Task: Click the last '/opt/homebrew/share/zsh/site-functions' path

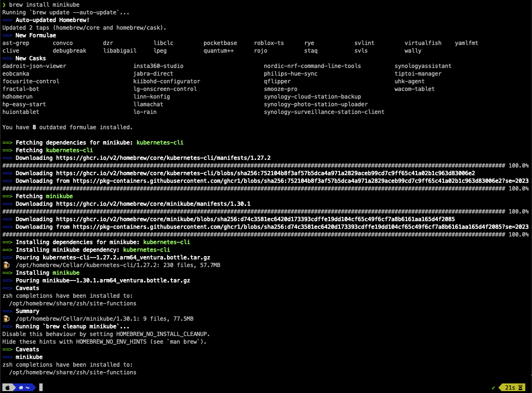Action: point(73,372)
